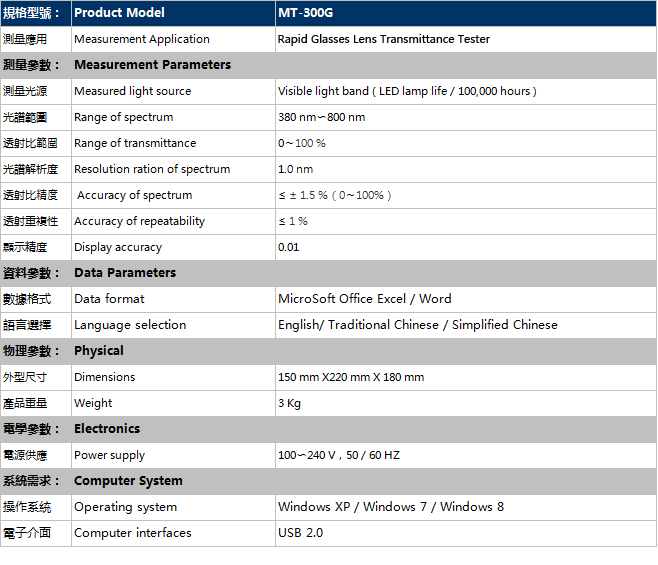Click the '物理參數' Chinese section heading

click(31, 351)
